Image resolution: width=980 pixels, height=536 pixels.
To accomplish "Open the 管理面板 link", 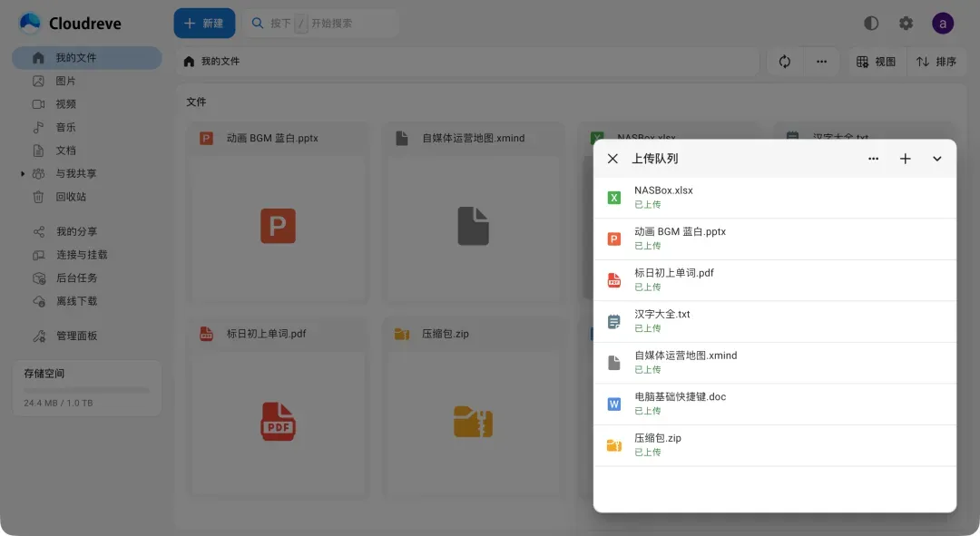I will pos(76,336).
